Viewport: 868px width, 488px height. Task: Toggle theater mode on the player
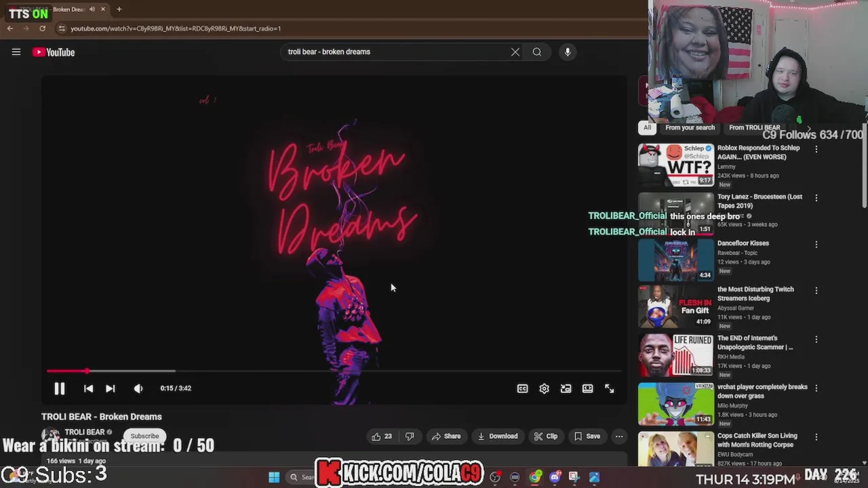click(x=587, y=388)
